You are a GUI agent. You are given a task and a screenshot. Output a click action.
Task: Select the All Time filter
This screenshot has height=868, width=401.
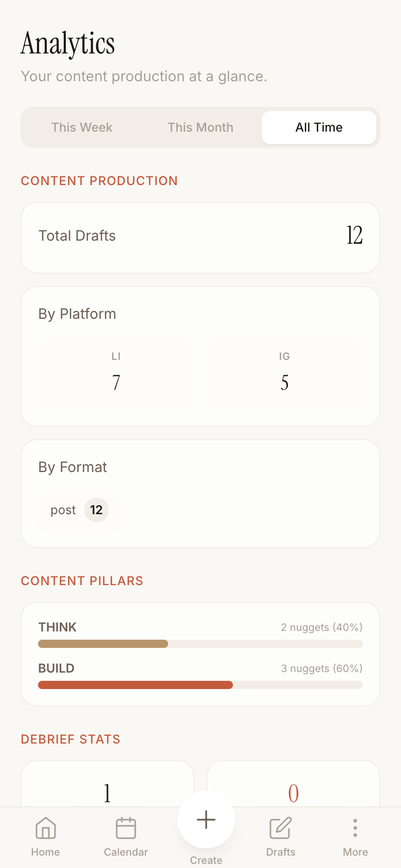tap(319, 127)
